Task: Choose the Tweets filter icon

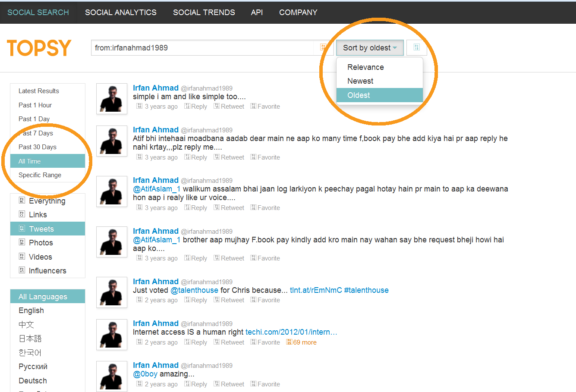Action: 22,229
